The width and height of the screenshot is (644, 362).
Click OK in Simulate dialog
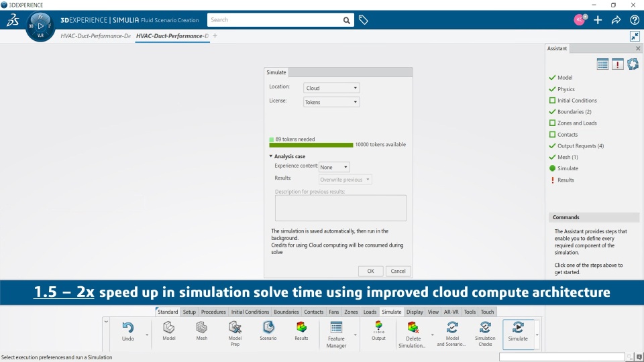pyautogui.click(x=370, y=271)
